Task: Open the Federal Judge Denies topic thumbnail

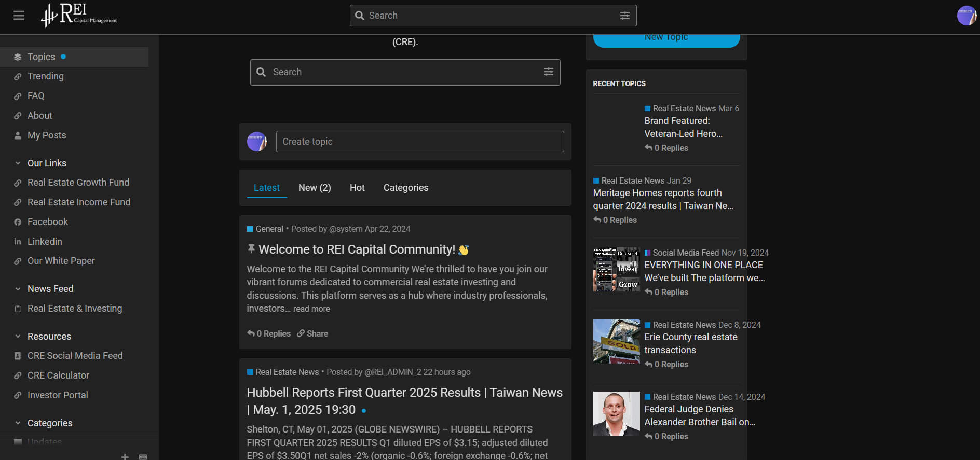Action: pos(617,413)
